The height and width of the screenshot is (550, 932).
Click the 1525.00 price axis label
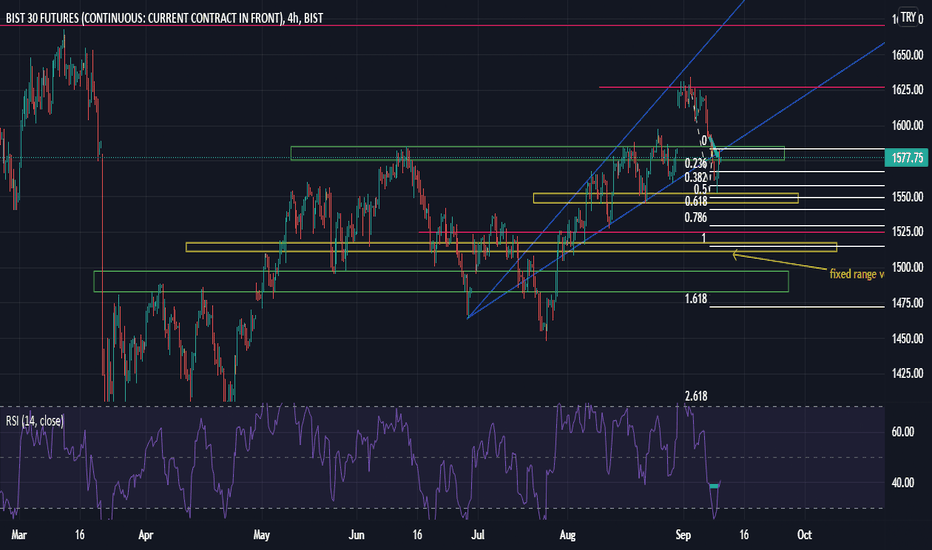click(908, 231)
